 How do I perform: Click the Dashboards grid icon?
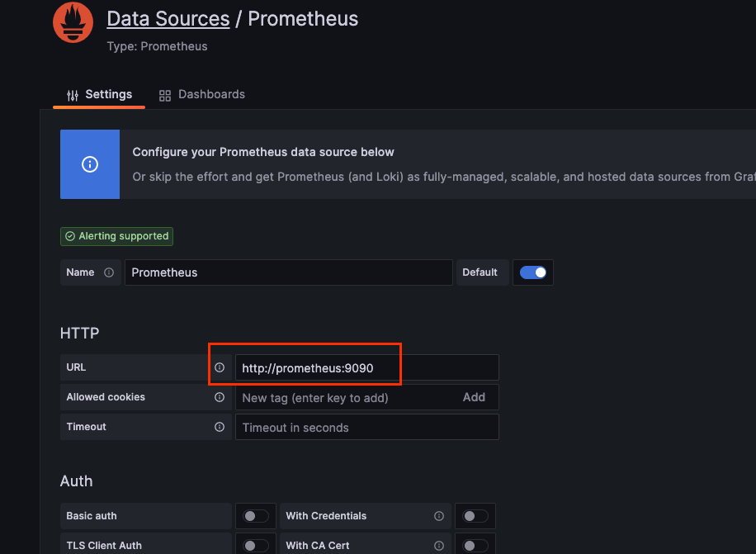point(165,96)
